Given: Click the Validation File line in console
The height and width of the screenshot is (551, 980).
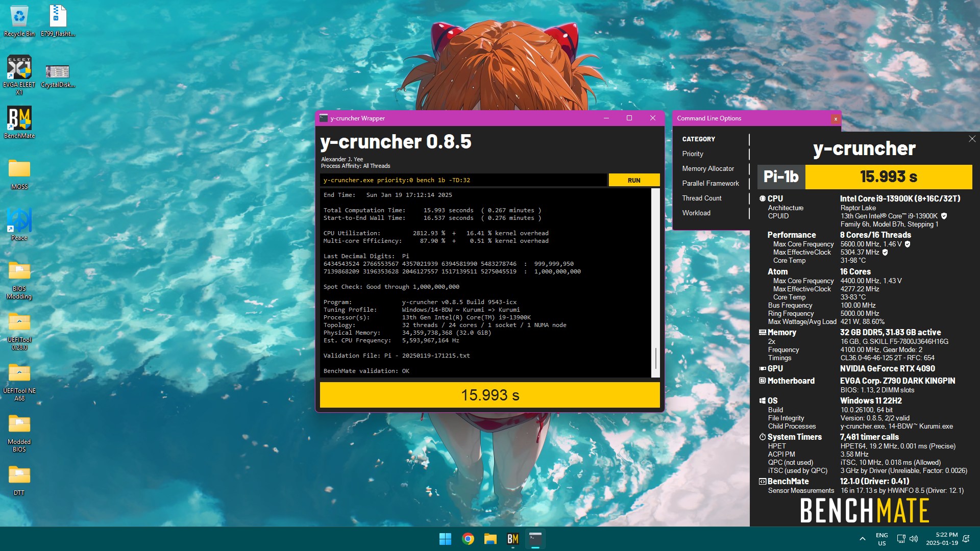Looking at the screenshot, I should coord(397,356).
